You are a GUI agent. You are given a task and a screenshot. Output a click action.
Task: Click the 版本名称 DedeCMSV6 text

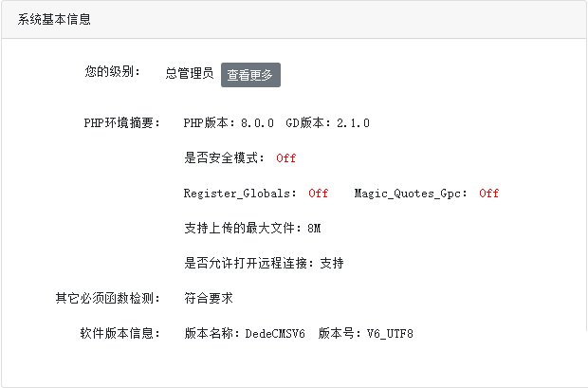click(x=244, y=334)
